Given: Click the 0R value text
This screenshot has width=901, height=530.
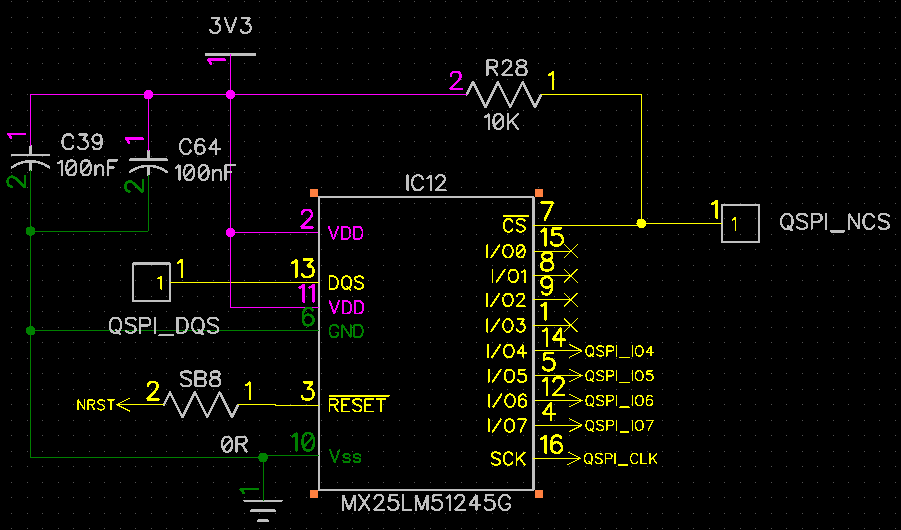Looking at the screenshot, I should pyautogui.click(x=234, y=444).
